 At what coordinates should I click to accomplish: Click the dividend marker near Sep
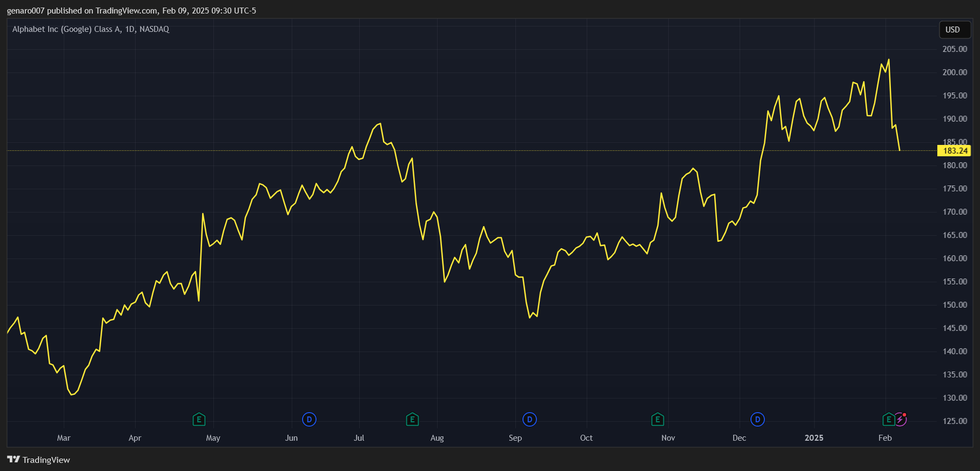(529, 419)
